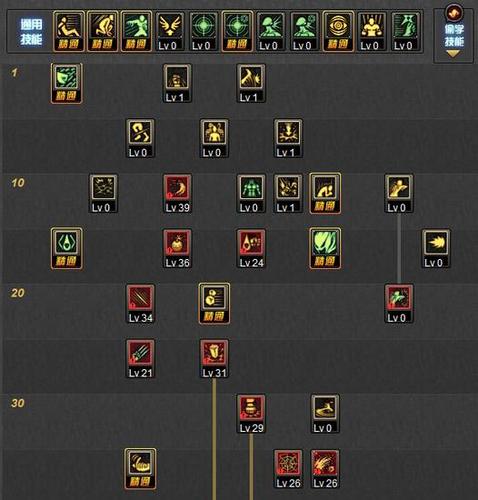This screenshot has width=478, height=500.
Task: Click the Lv 36 bomb skill icon
Action: point(177,249)
